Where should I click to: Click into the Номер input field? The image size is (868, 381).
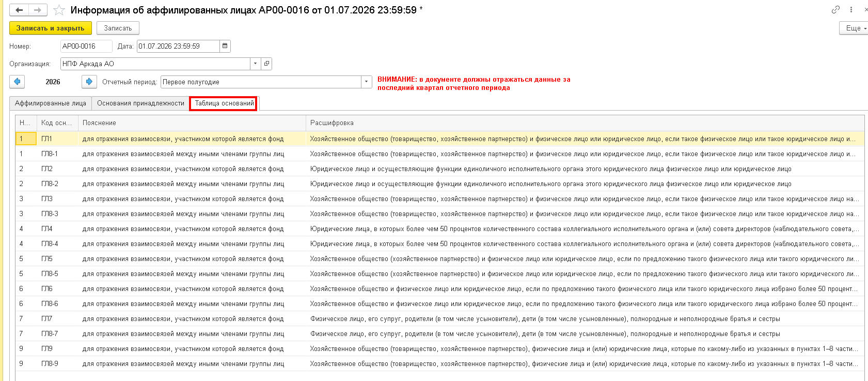click(x=86, y=46)
